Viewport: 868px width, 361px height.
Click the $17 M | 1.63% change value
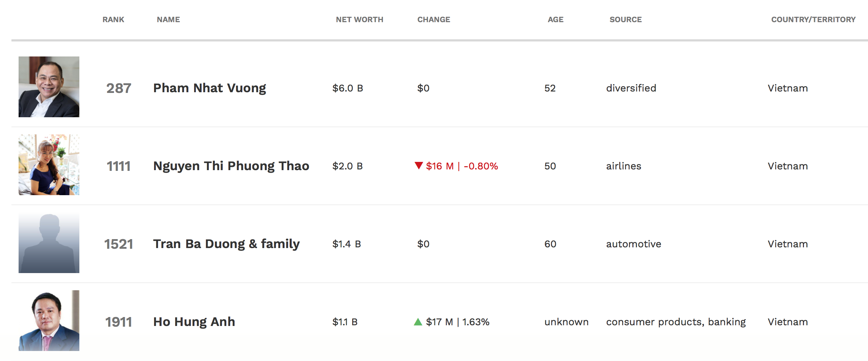458,322
